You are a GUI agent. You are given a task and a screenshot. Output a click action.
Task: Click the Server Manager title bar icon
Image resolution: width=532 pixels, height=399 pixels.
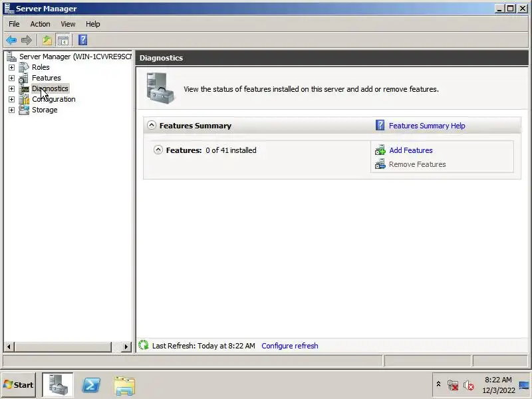pos(9,8)
